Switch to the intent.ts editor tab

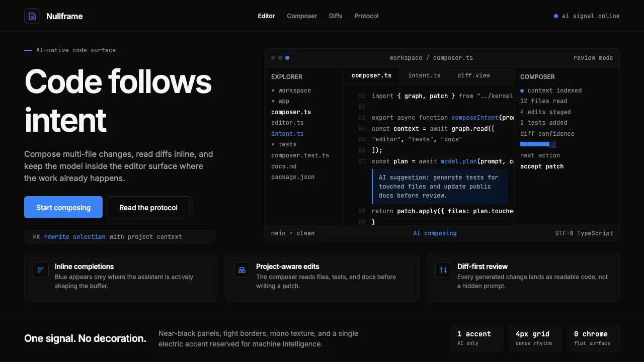(x=424, y=75)
